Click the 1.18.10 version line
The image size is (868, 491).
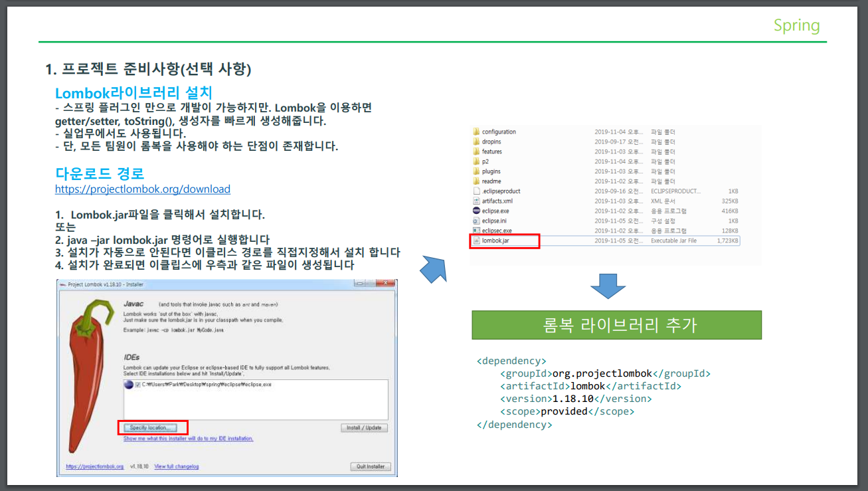[576, 399]
